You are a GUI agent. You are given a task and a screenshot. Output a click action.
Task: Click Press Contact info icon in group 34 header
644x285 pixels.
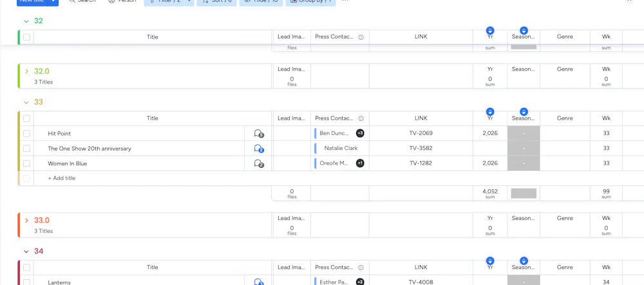(x=361, y=268)
